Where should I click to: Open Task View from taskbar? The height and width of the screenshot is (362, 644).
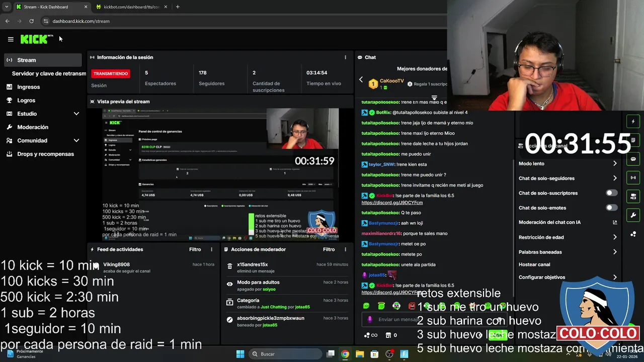(x=331, y=354)
